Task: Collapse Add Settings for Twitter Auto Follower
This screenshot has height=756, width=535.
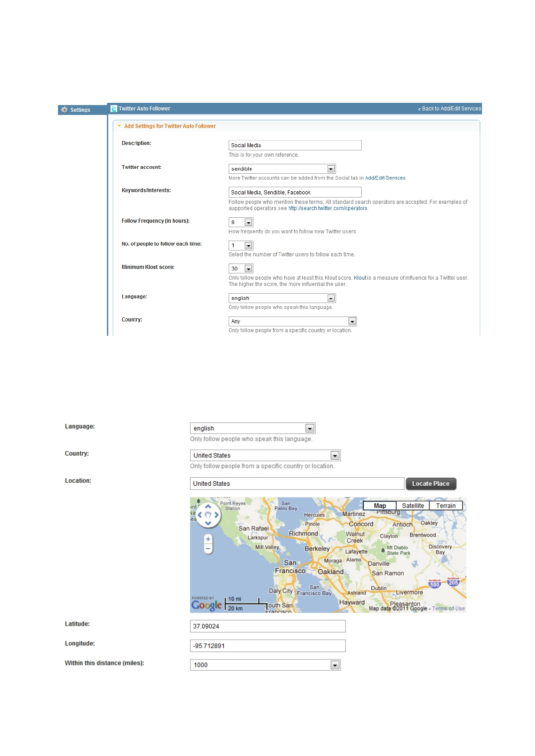Action: [x=119, y=126]
